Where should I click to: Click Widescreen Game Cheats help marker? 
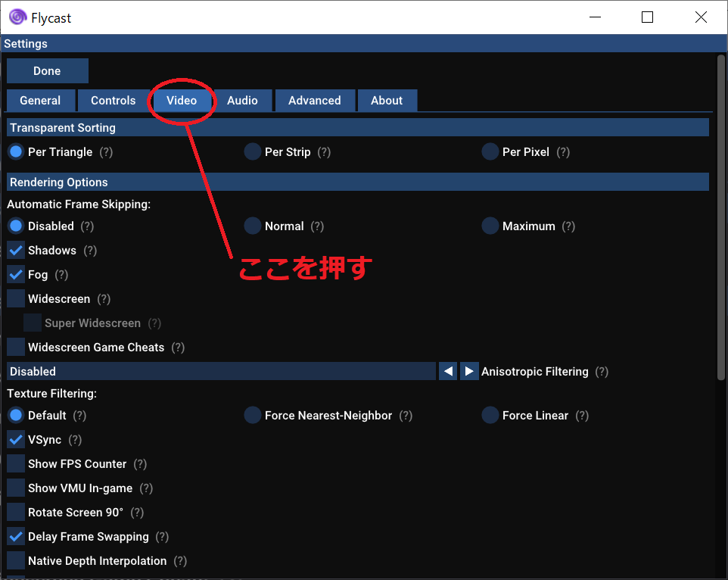178,348
